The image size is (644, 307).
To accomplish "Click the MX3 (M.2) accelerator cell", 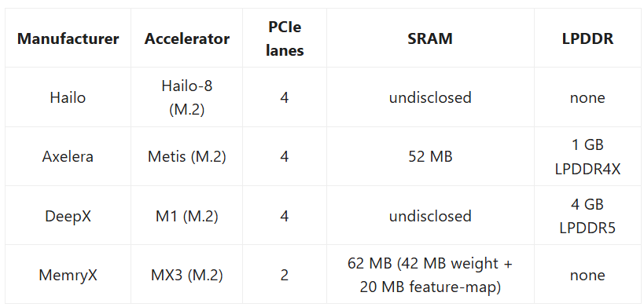I will pyautogui.click(x=187, y=275).
